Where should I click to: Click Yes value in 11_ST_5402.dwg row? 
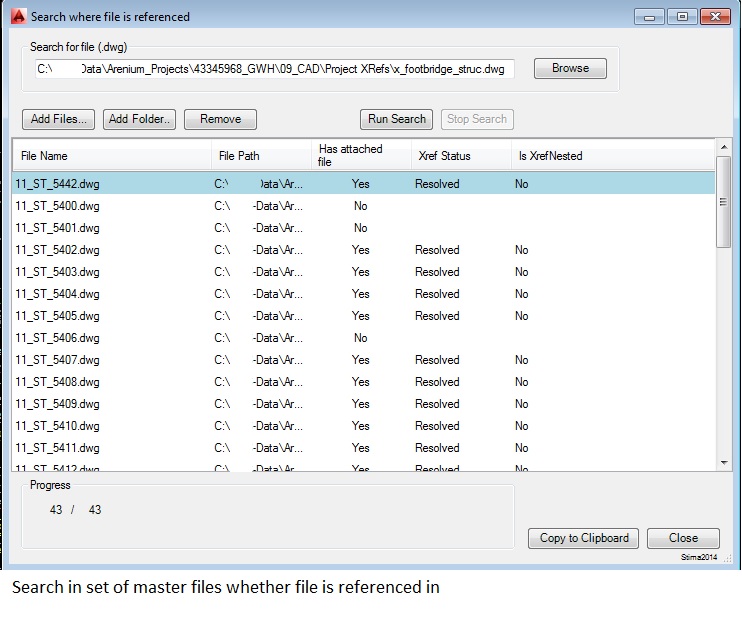(361, 250)
